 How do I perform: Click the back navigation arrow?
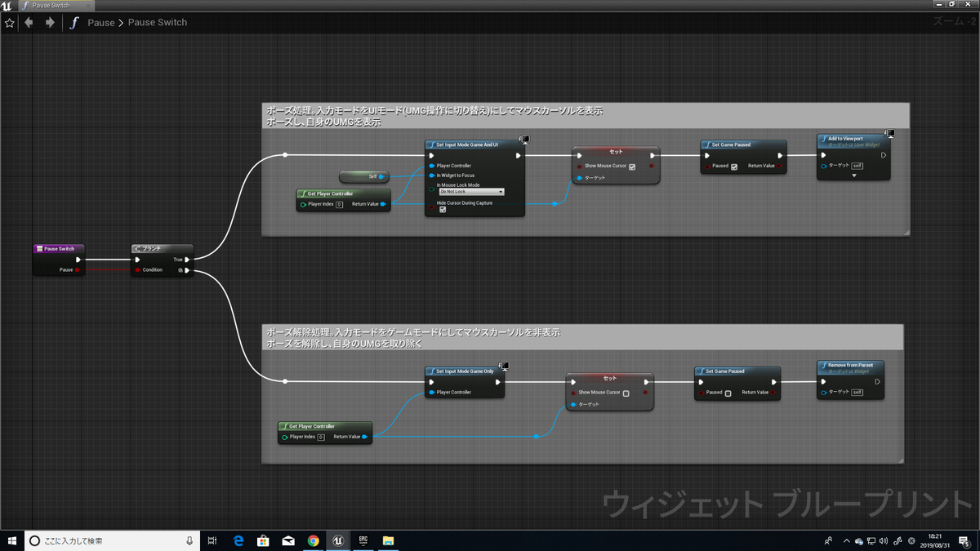(29, 22)
